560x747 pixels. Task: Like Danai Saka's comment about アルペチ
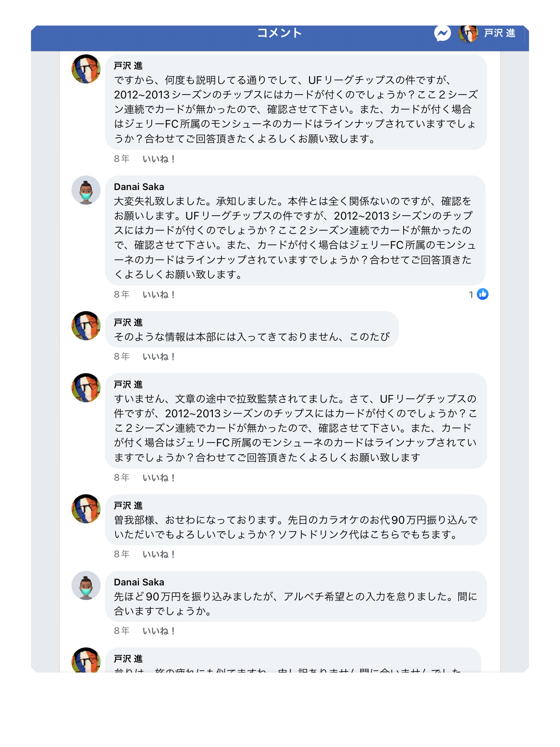159,631
